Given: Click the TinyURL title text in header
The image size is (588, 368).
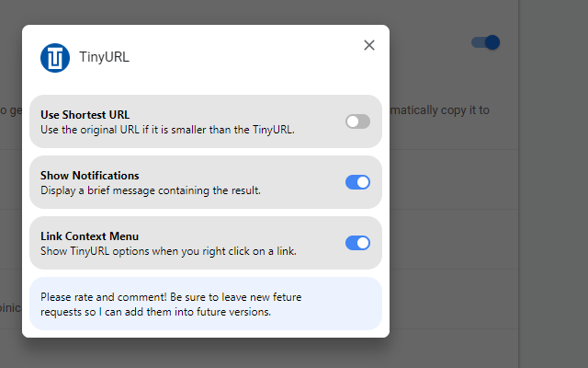Looking at the screenshot, I should coord(104,57).
